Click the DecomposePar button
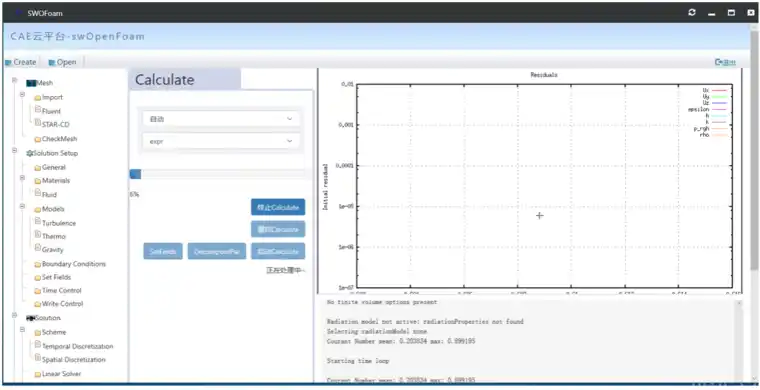 (x=217, y=251)
